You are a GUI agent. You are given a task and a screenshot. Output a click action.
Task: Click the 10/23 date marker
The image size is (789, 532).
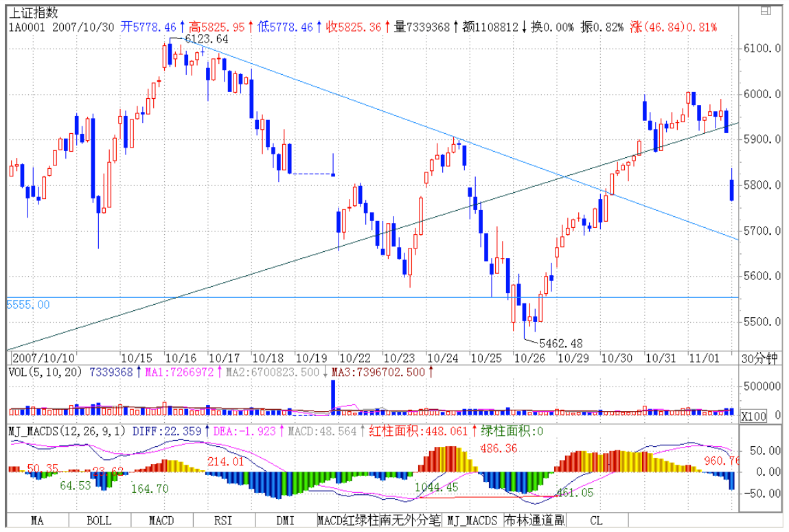tap(399, 358)
